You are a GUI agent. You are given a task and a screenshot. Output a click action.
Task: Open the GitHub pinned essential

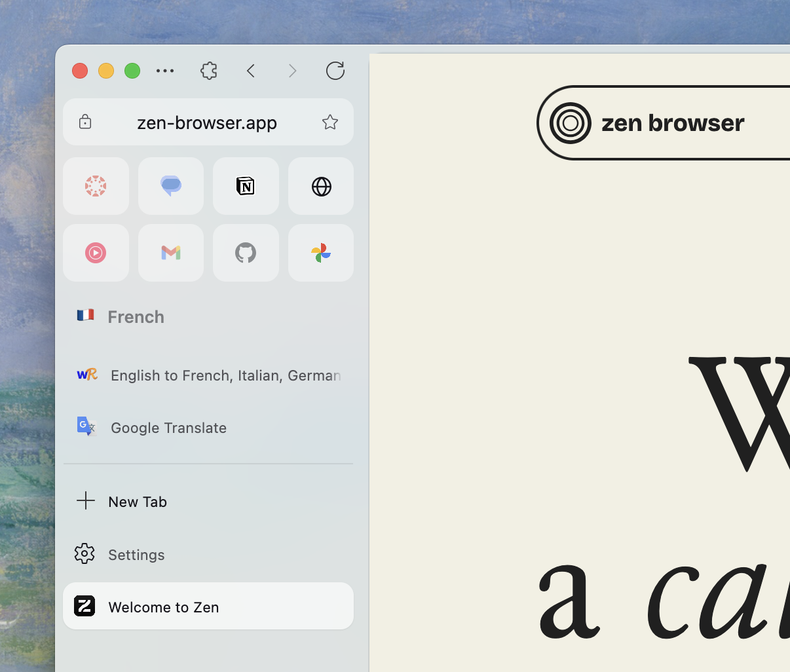click(x=246, y=253)
